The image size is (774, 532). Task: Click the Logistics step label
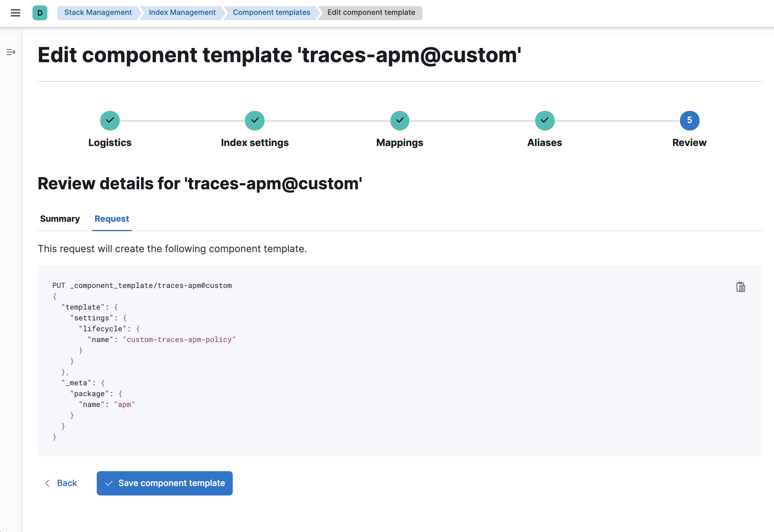(x=110, y=142)
